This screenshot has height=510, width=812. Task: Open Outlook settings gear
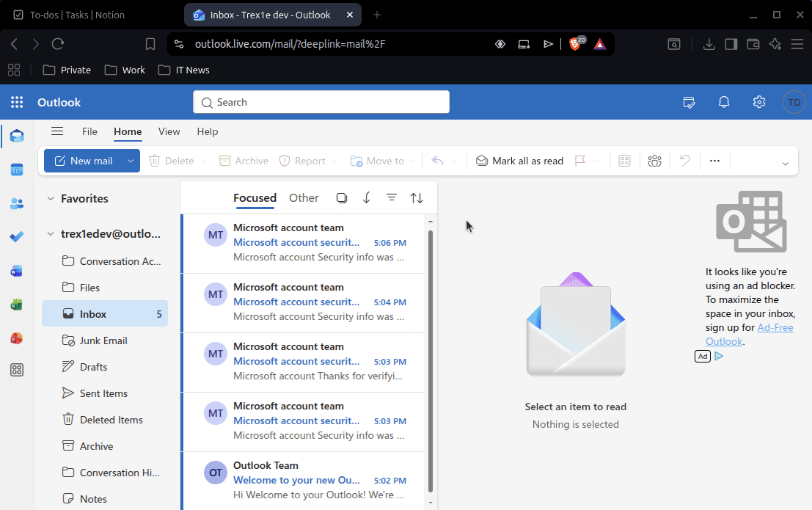(x=759, y=102)
